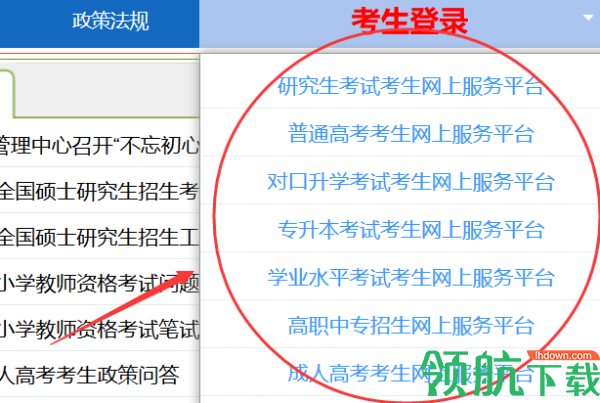Viewport: 600px width, 403px height.
Task: Open news item 全国硕士研究生招生考
Action: click(x=99, y=191)
